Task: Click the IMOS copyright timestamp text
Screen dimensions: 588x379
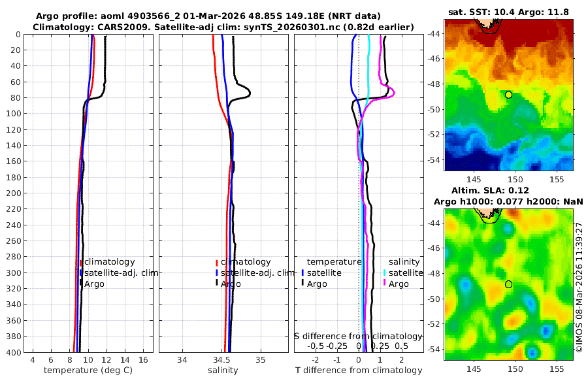Action: [580, 287]
